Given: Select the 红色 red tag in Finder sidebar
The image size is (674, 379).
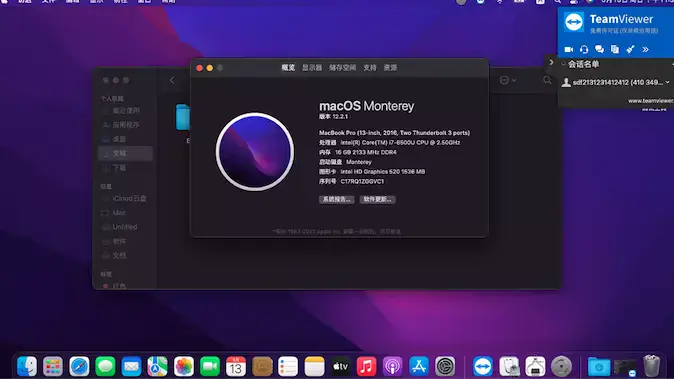Looking at the screenshot, I should (x=125, y=286).
